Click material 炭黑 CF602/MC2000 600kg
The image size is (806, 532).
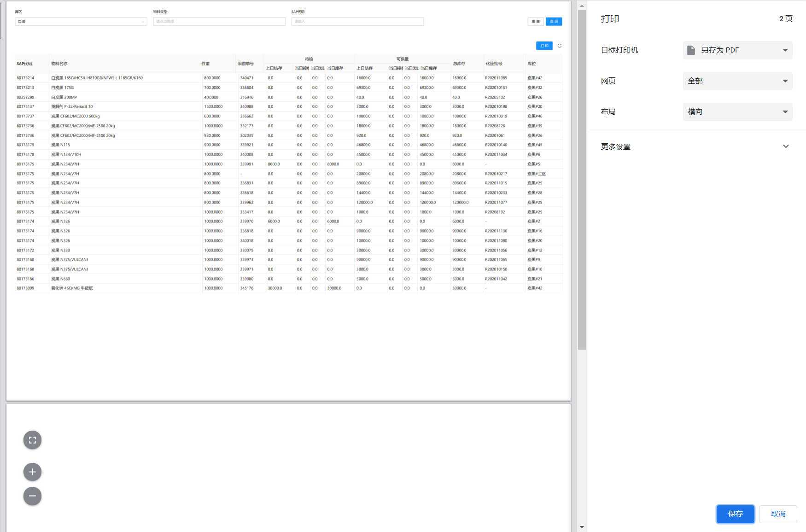coord(76,116)
